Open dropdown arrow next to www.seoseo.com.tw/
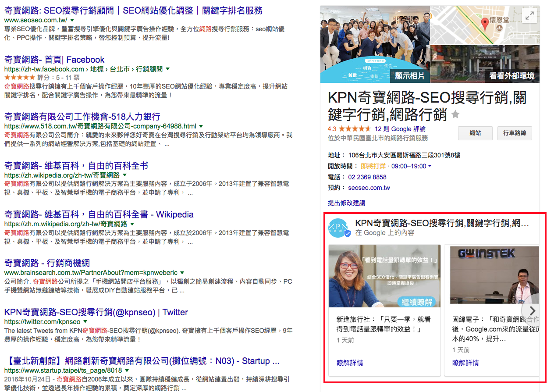The height and width of the screenshot is (392, 554). [72, 21]
